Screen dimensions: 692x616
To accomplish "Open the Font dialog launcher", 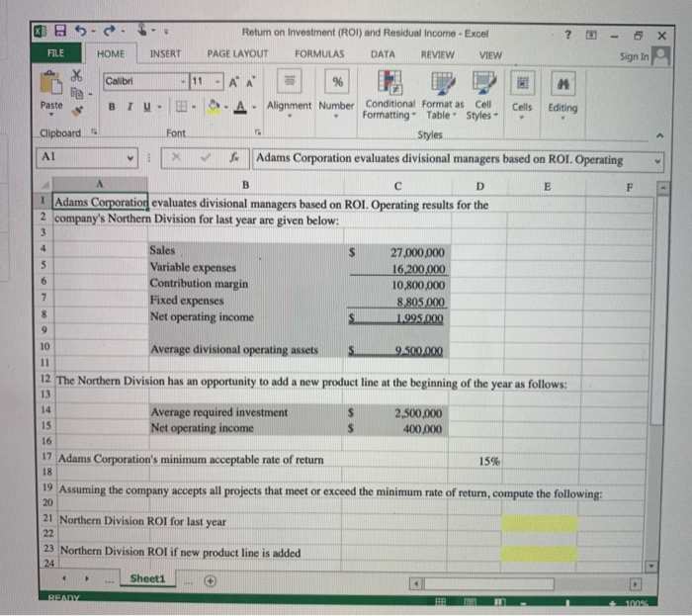I will coord(258,132).
